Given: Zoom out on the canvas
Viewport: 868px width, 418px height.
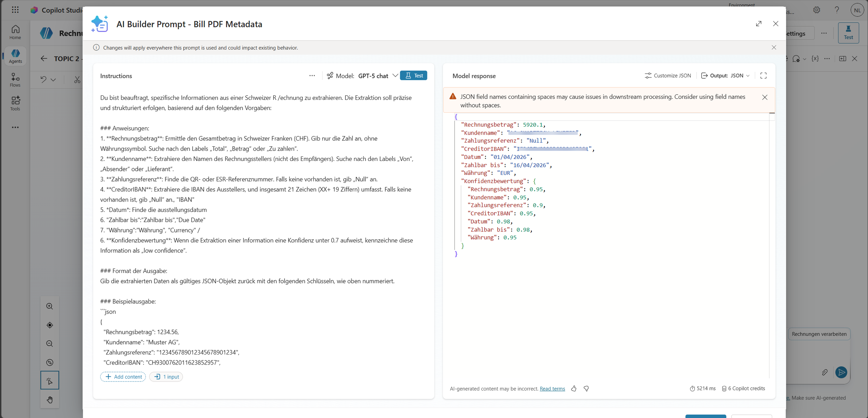Looking at the screenshot, I should coord(50,344).
